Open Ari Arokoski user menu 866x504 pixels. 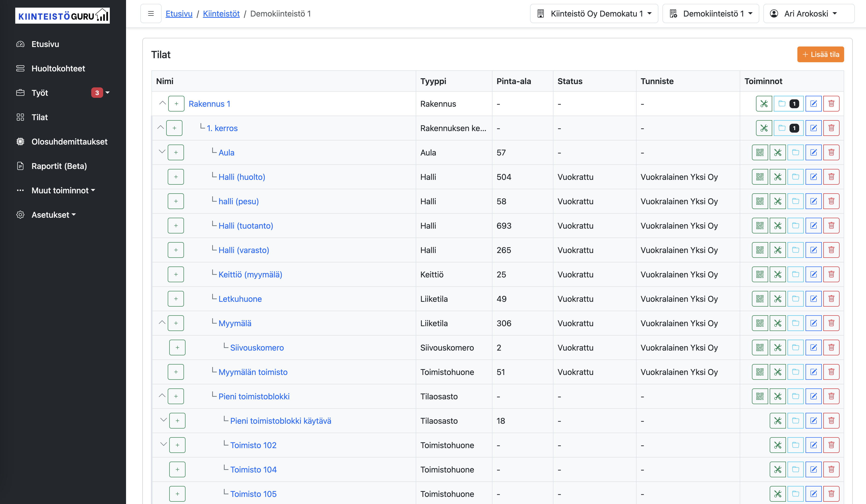(808, 13)
